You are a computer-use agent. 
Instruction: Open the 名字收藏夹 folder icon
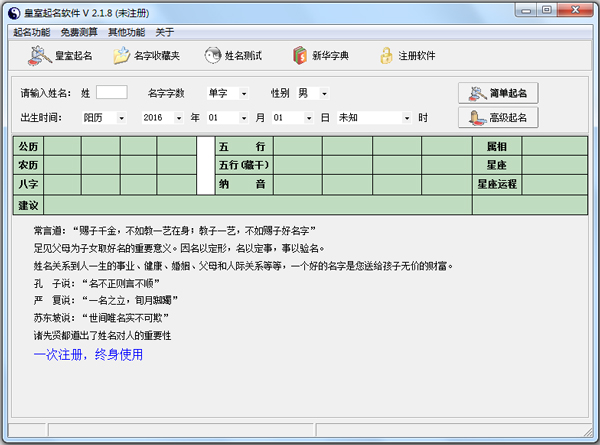click(x=122, y=56)
